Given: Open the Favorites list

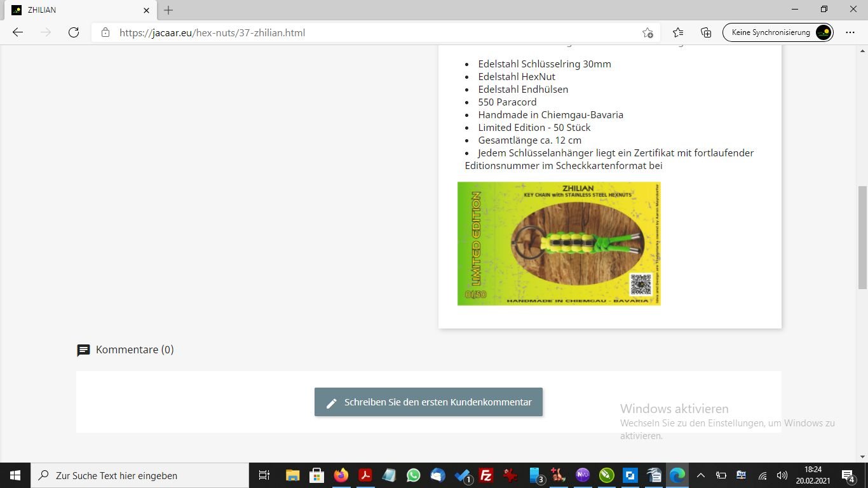Looking at the screenshot, I should pos(678,32).
